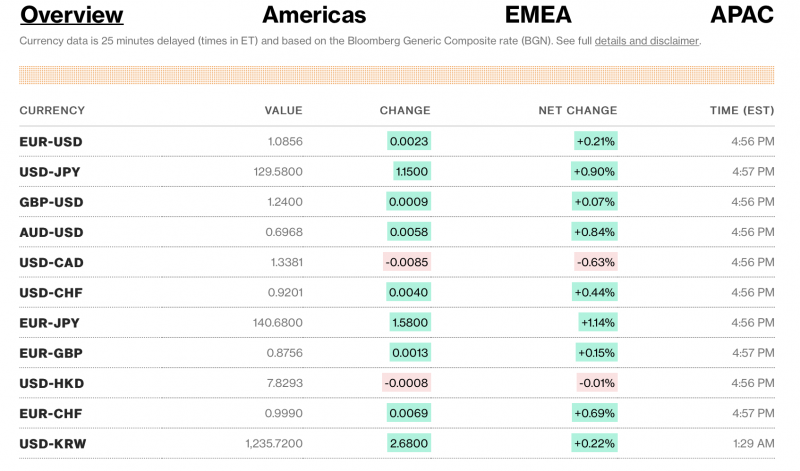
Task: Switch to the APAC tab
Action: (x=741, y=15)
